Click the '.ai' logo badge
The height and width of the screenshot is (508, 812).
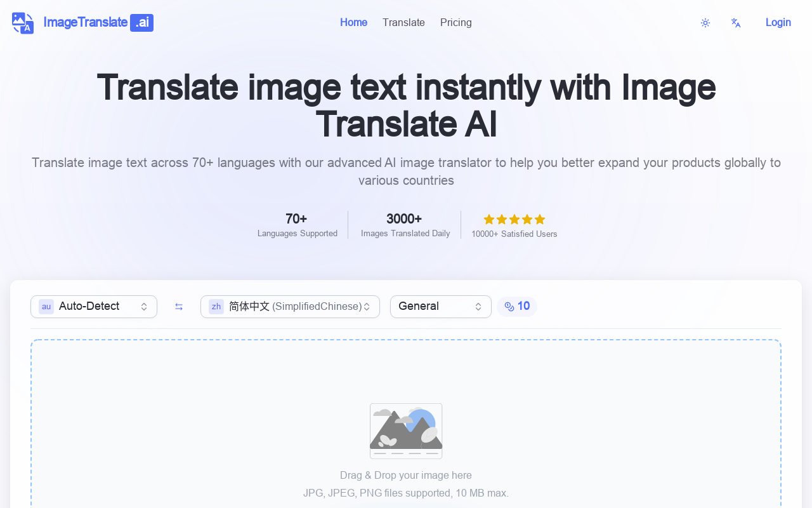point(142,23)
